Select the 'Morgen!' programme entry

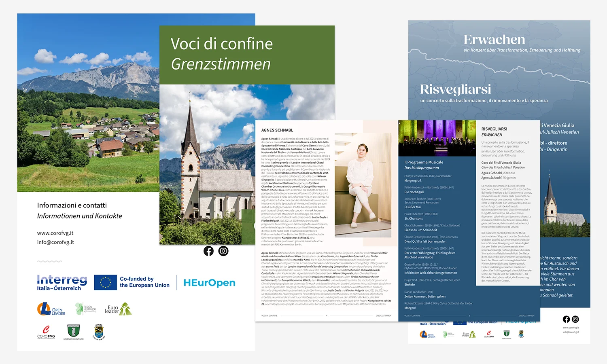410,308
